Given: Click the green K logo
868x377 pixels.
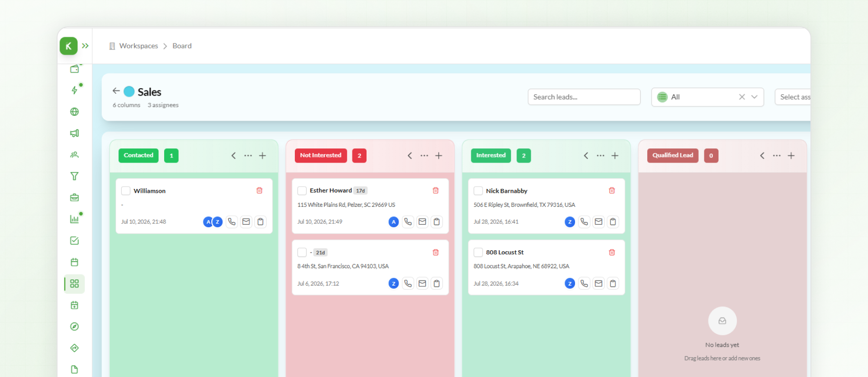Looking at the screenshot, I should (68, 46).
